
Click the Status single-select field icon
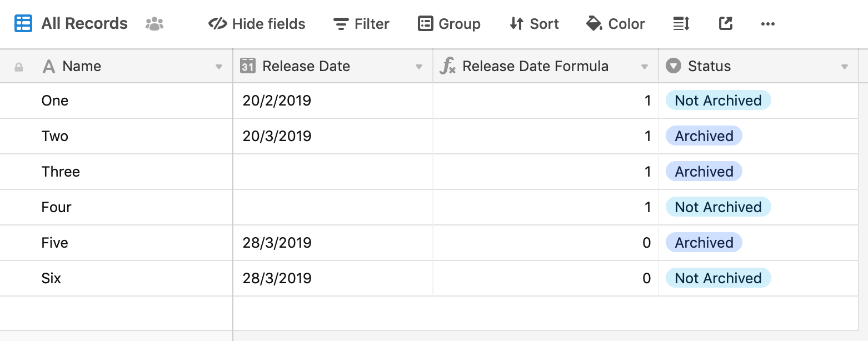[673, 66]
